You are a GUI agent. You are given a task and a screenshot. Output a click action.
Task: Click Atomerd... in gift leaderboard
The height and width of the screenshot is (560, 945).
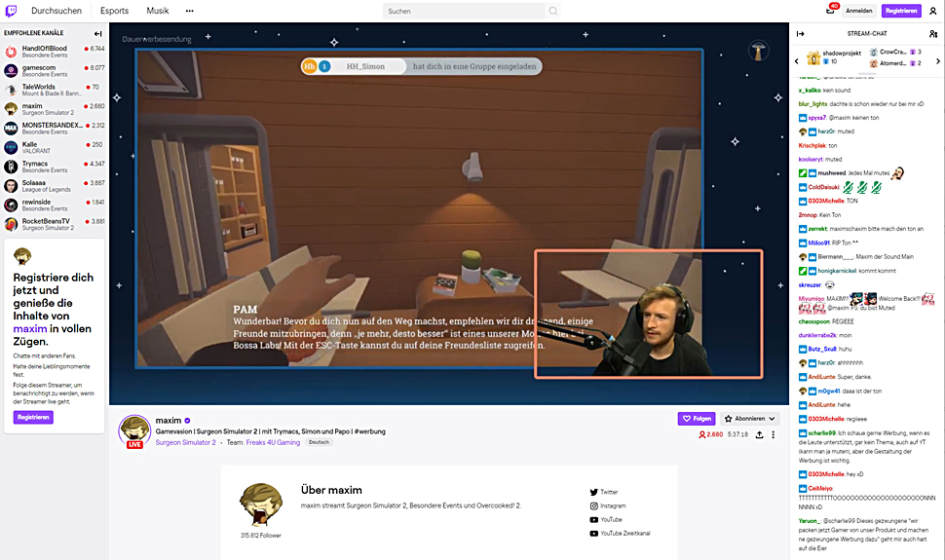893,63
